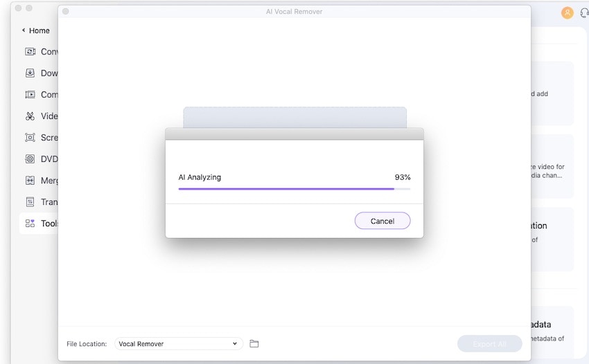Image resolution: width=589 pixels, height=364 pixels.
Task: Open the Toolbox grid icon
Action: click(x=30, y=223)
